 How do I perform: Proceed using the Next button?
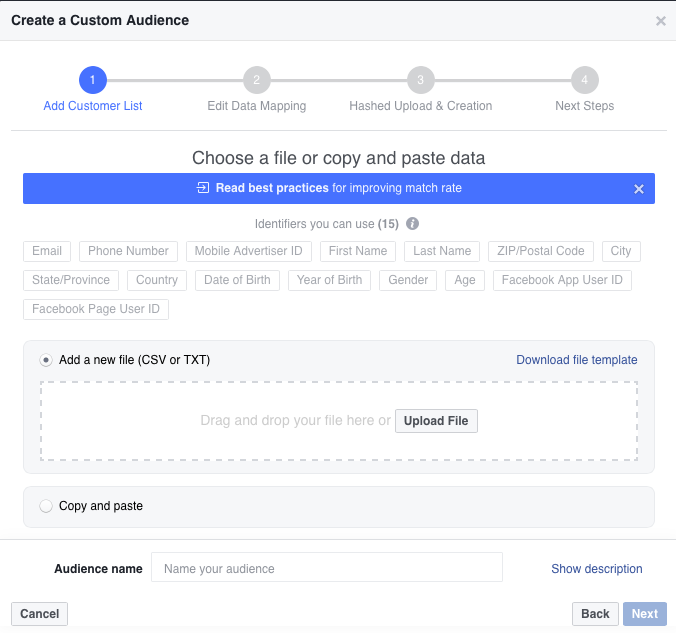click(645, 614)
